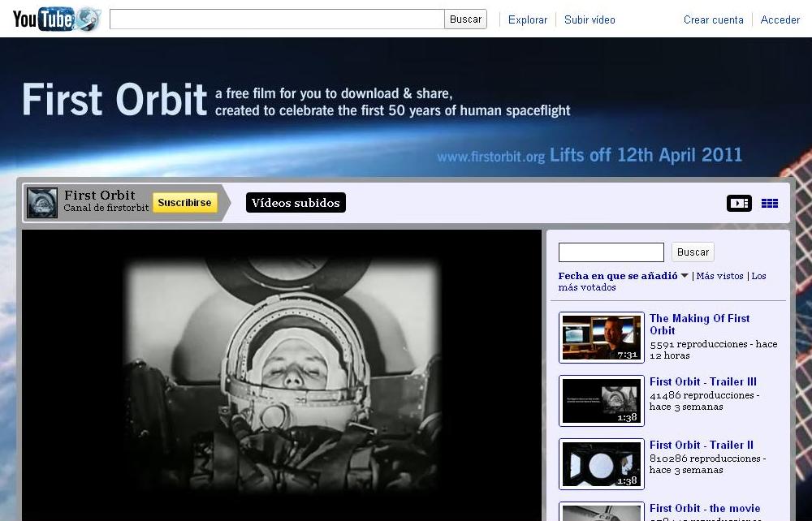Open the Explorar menu link
Screen dimensions: 812x521
(528, 19)
